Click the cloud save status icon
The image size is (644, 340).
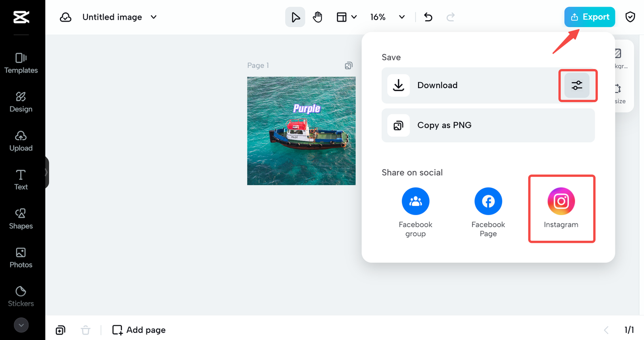click(x=65, y=17)
